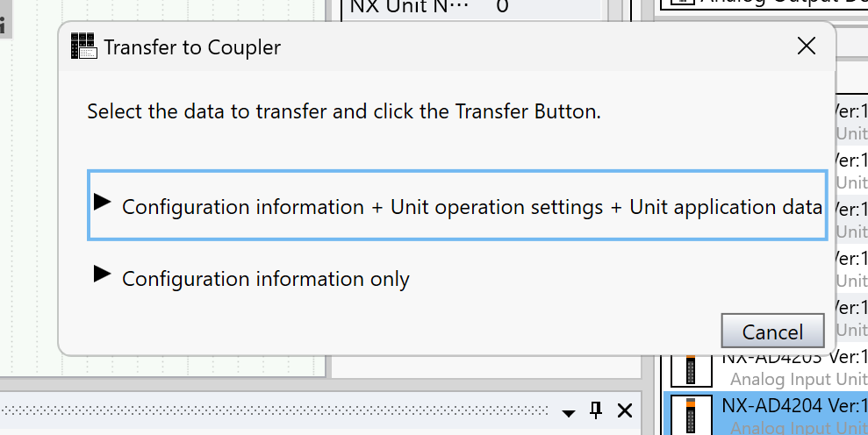
Task: Click the arrow icon beside the full transfer option
Action: [103, 203]
